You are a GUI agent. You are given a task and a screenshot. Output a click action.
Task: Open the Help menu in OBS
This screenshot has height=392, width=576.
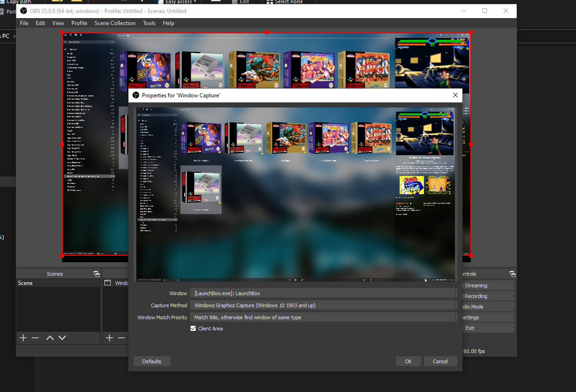pyautogui.click(x=168, y=23)
